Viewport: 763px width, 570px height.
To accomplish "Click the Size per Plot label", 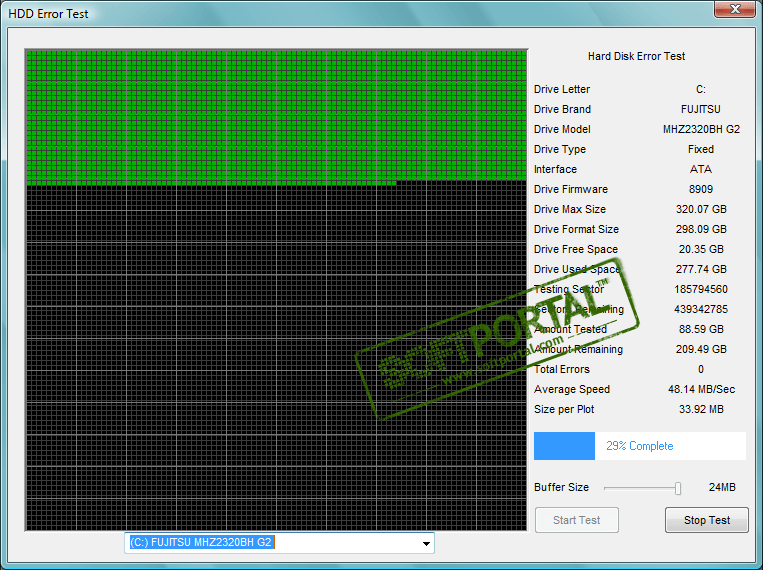I will coord(564,409).
